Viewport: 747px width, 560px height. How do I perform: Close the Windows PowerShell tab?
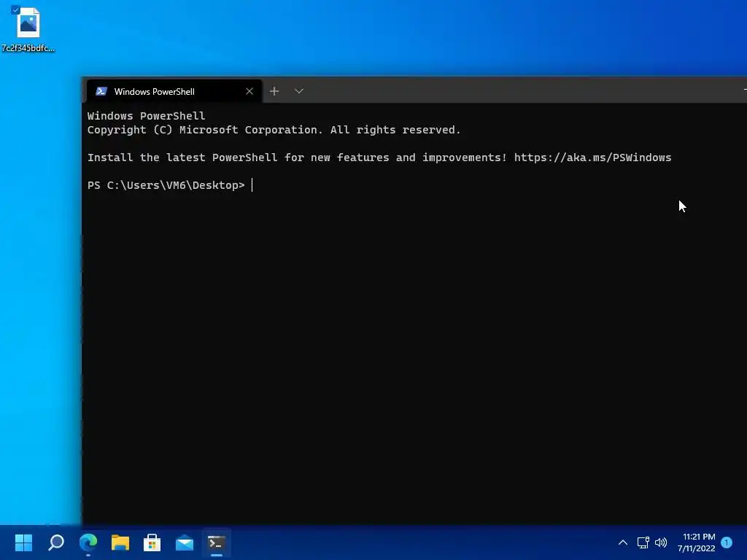pyautogui.click(x=249, y=91)
